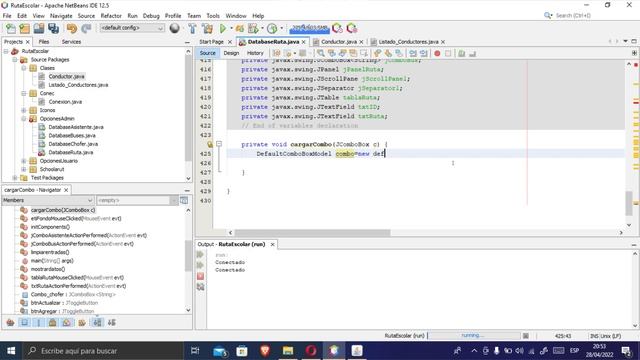Image resolution: width=640 pixels, height=360 pixels.
Task: Click the Redo arrow icon
Action: [86, 29]
